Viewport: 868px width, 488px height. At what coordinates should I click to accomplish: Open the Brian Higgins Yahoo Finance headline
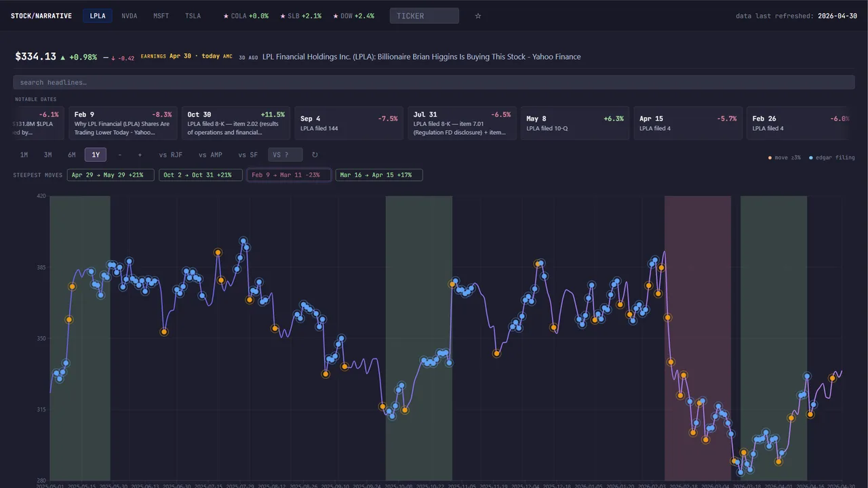422,57
